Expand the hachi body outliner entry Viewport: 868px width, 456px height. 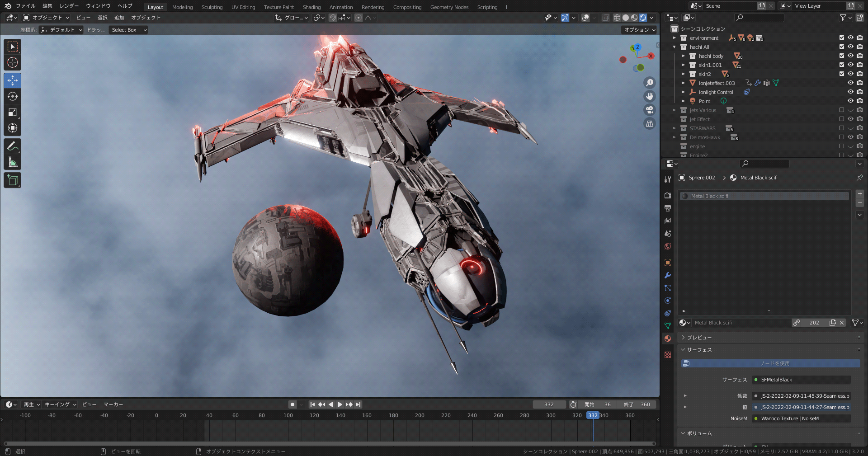coord(684,56)
